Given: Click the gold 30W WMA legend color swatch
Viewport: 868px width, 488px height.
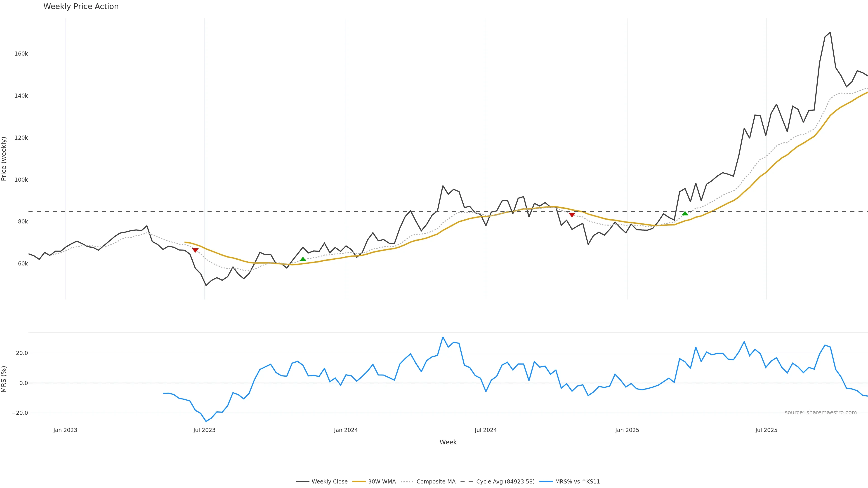Looking at the screenshot, I should (x=359, y=482).
